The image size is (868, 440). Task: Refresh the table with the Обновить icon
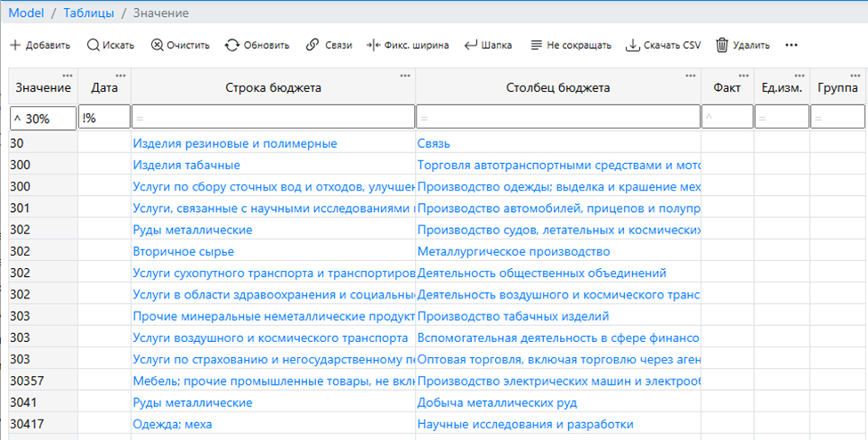pyautogui.click(x=232, y=45)
